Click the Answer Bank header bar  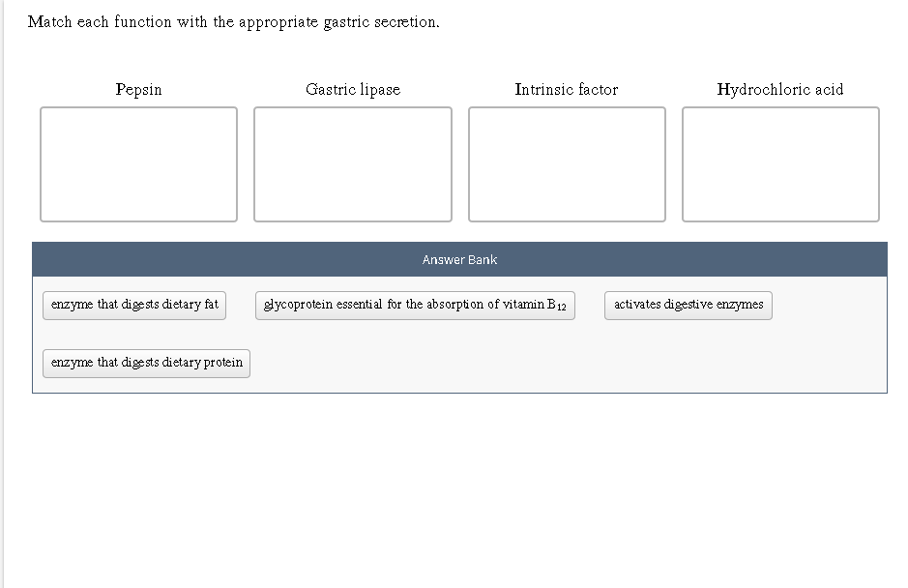coord(458,259)
